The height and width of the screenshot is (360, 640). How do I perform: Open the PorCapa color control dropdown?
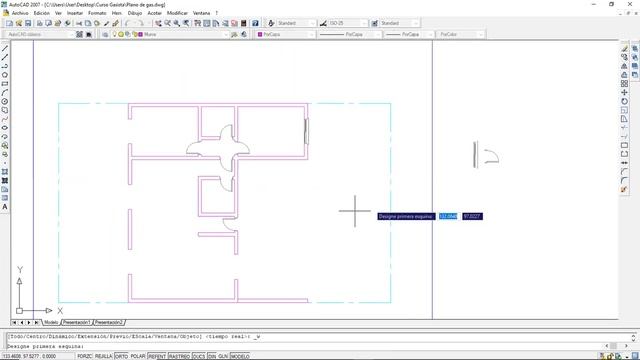(311, 35)
